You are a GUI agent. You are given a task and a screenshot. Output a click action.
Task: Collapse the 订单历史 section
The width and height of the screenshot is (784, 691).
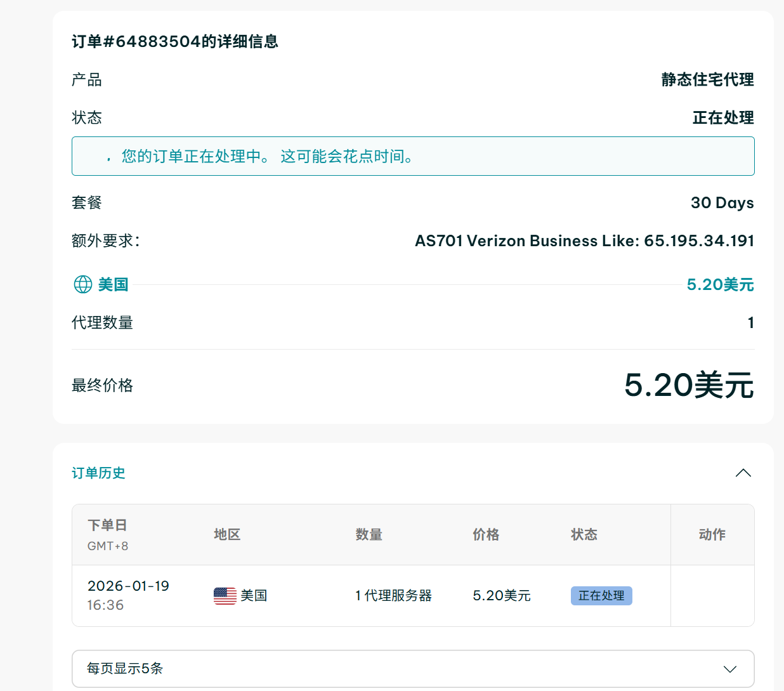click(x=743, y=473)
